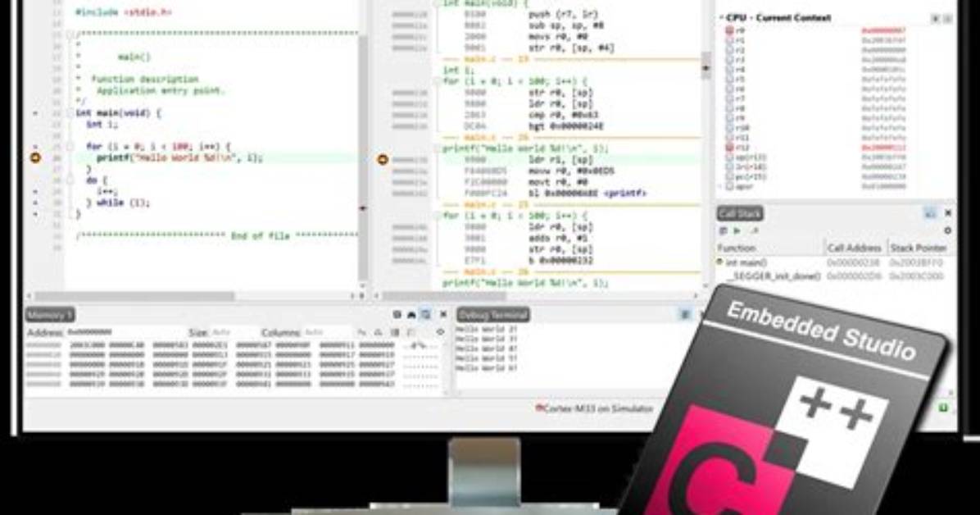The height and width of the screenshot is (515, 980).
Task: Sort by Stack Pointer column header
Action: tap(918, 248)
